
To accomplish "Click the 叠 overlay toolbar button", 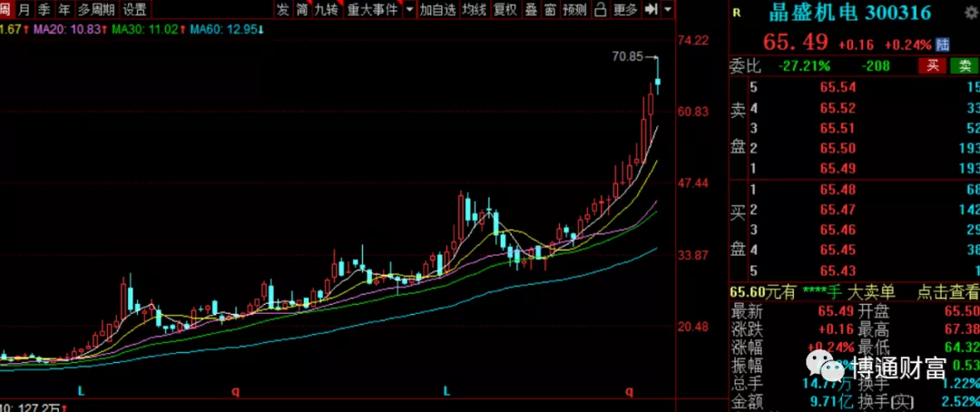I will 531,9.
